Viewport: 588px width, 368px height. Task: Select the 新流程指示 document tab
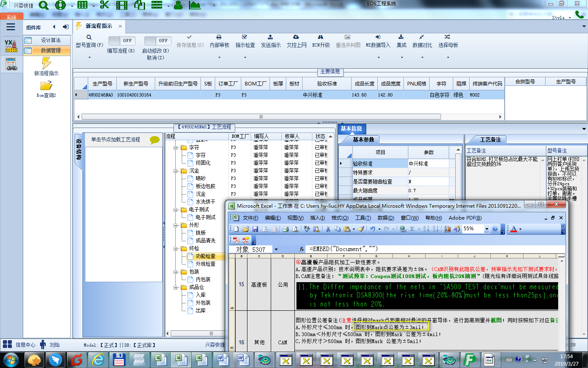tap(98, 26)
